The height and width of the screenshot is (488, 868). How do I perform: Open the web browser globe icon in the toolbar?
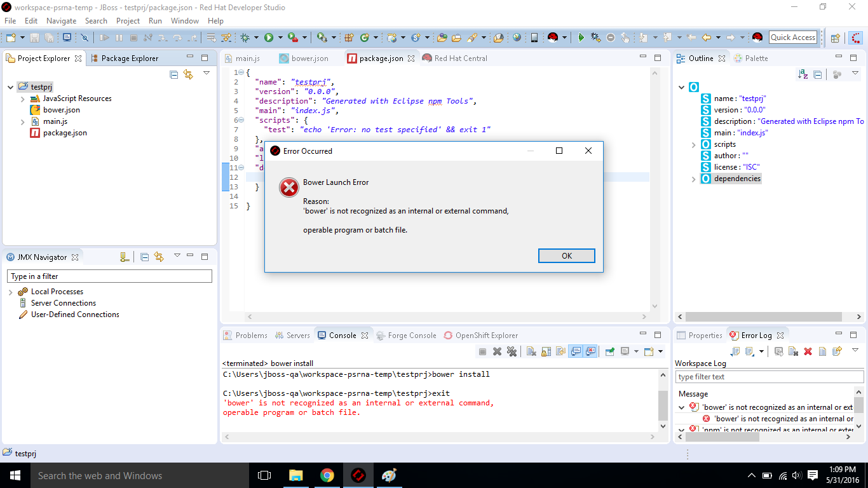tap(517, 37)
